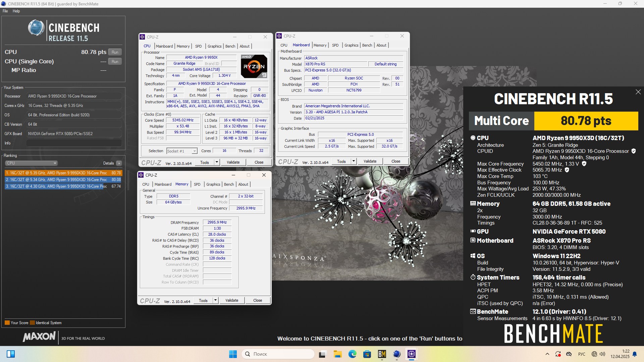This screenshot has height=362, width=644.
Task: Click the CPUID verified shield icon
Action: click(634, 151)
